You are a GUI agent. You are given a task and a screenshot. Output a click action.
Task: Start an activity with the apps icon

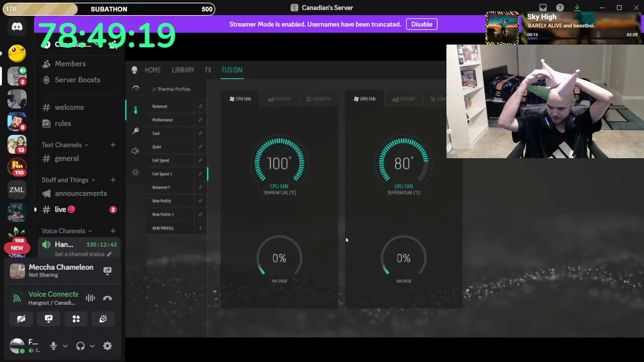[x=76, y=319]
